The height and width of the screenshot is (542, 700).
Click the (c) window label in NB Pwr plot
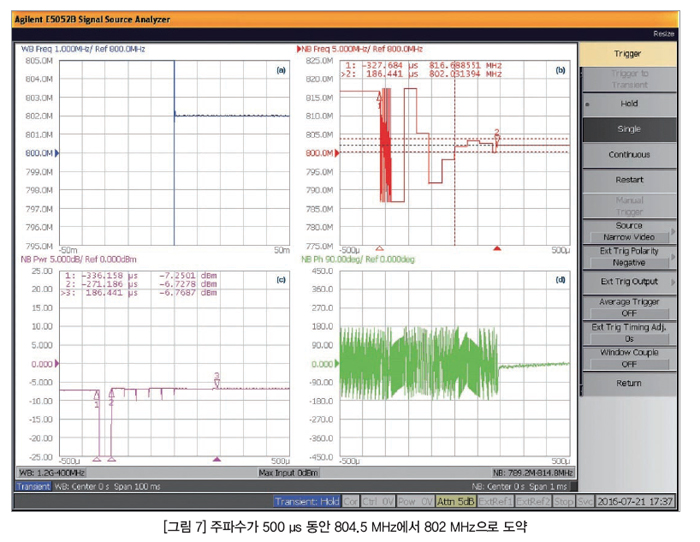[x=281, y=280]
